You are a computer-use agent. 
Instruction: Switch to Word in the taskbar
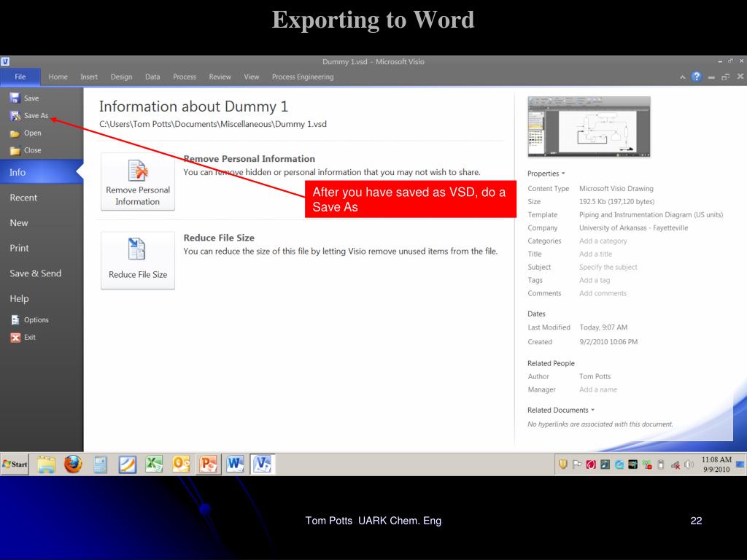tap(236, 464)
